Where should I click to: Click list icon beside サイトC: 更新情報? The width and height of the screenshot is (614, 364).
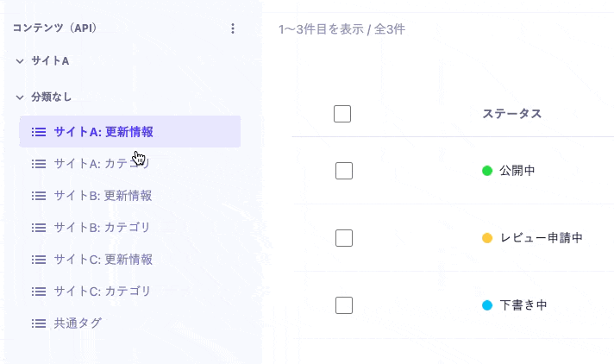39,260
